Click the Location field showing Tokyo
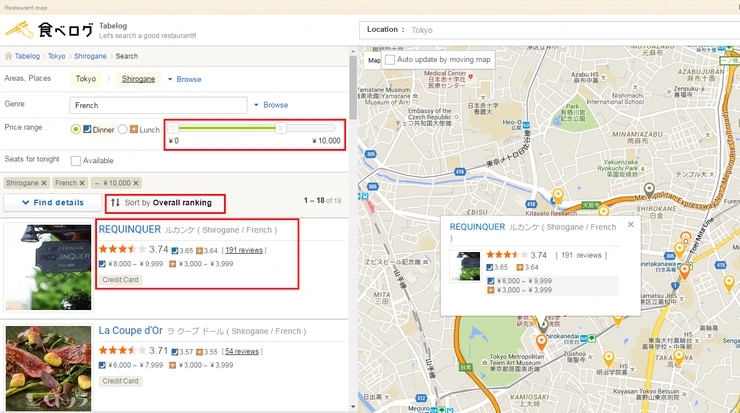 click(x=549, y=30)
